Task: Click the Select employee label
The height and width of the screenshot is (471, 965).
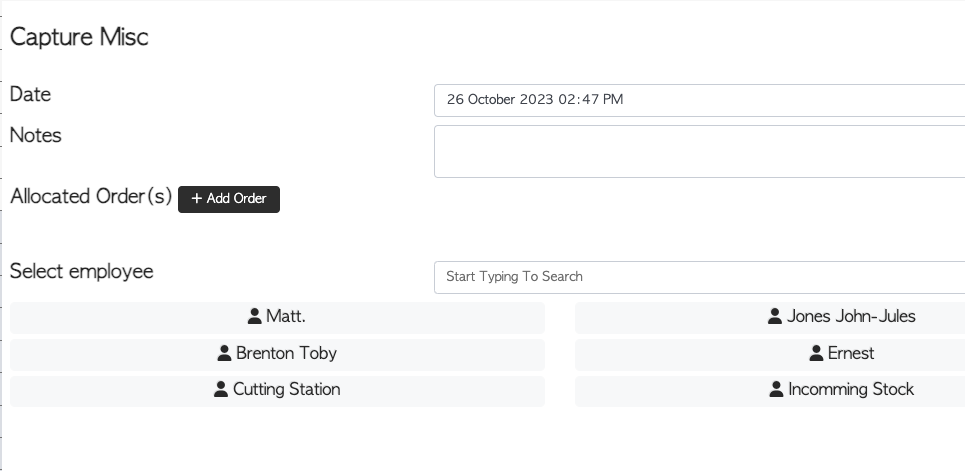Action: (x=81, y=272)
